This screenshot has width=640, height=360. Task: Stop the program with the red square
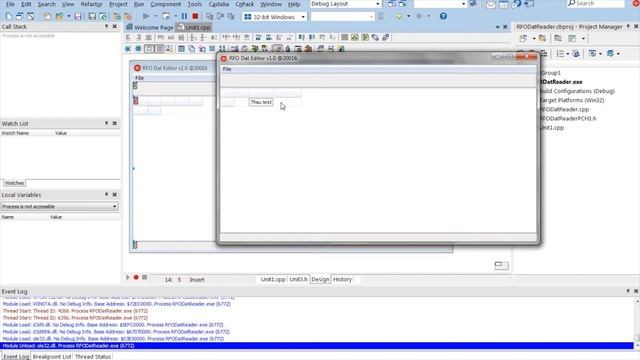(x=195, y=16)
